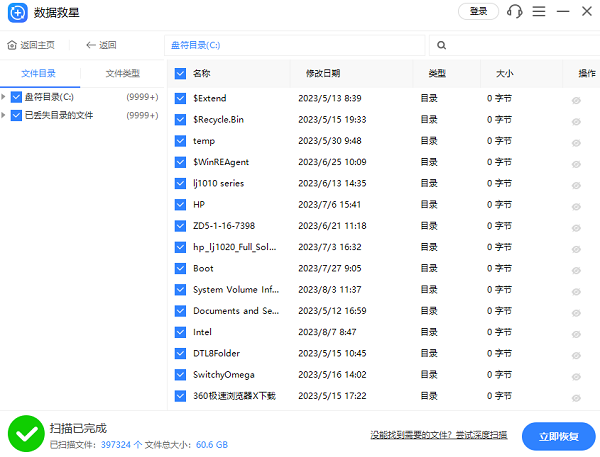The height and width of the screenshot is (457, 600).
Task: Preview Boot folder with eye icon
Action: (576, 270)
